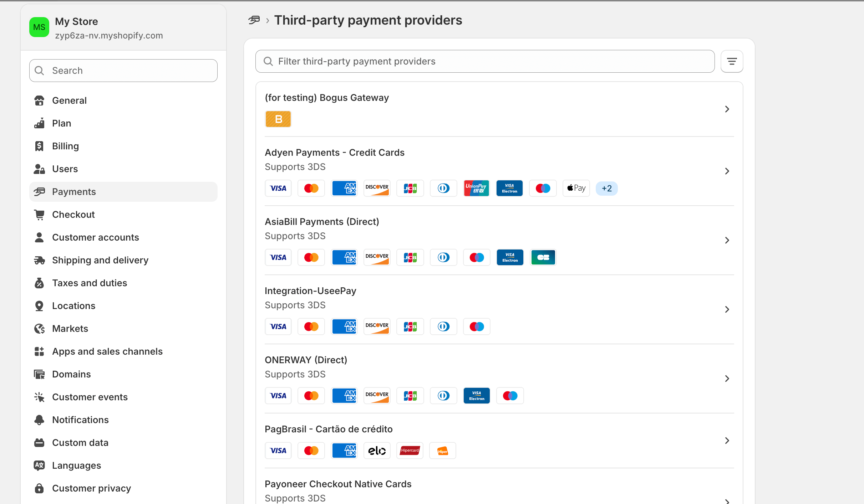Click the Amex icon under Integration-UseePay
The image size is (864, 504).
tap(345, 326)
